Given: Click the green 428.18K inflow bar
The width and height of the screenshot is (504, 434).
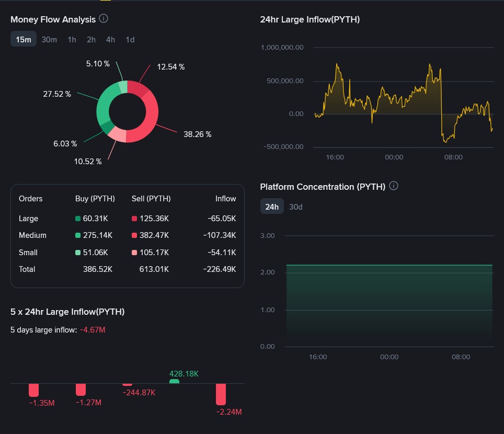Looking at the screenshot, I should pyautogui.click(x=174, y=381).
